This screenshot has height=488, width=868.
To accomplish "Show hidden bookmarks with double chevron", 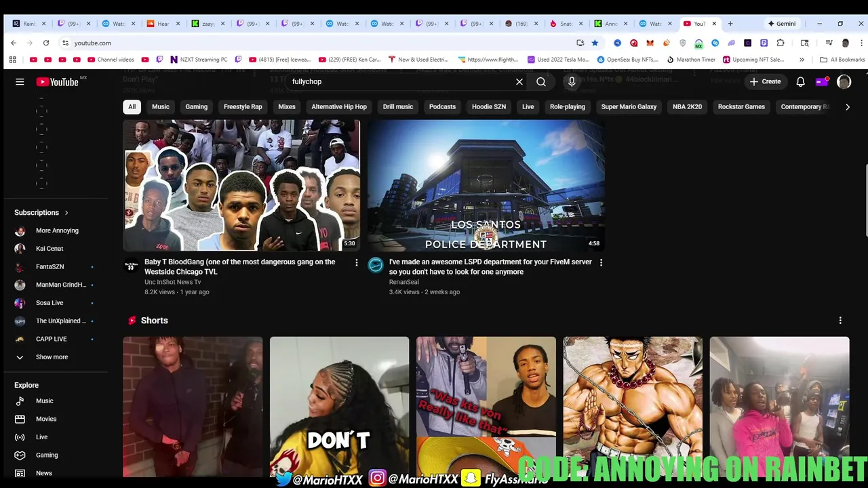I will pyautogui.click(x=802, y=60).
